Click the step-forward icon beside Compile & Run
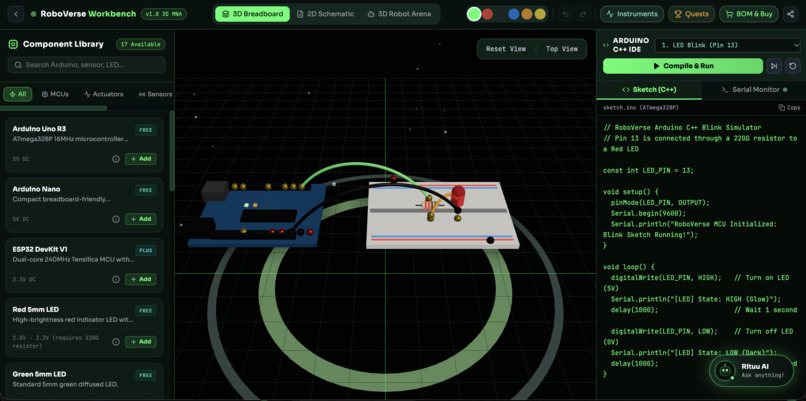The width and height of the screenshot is (806, 401). [774, 66]
